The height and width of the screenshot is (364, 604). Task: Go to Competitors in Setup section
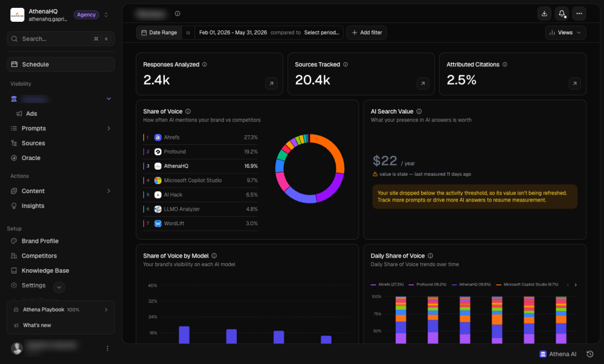pos(39,256)
